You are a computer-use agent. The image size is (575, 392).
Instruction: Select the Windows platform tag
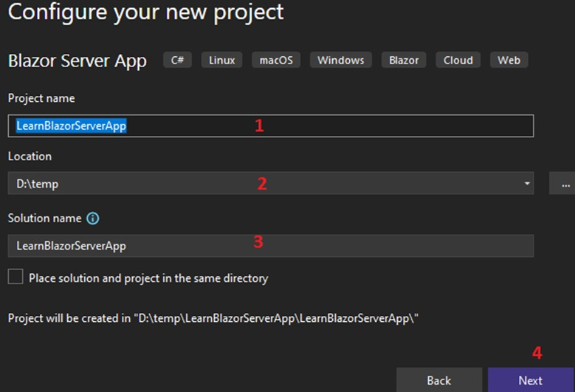coord(340,61)
